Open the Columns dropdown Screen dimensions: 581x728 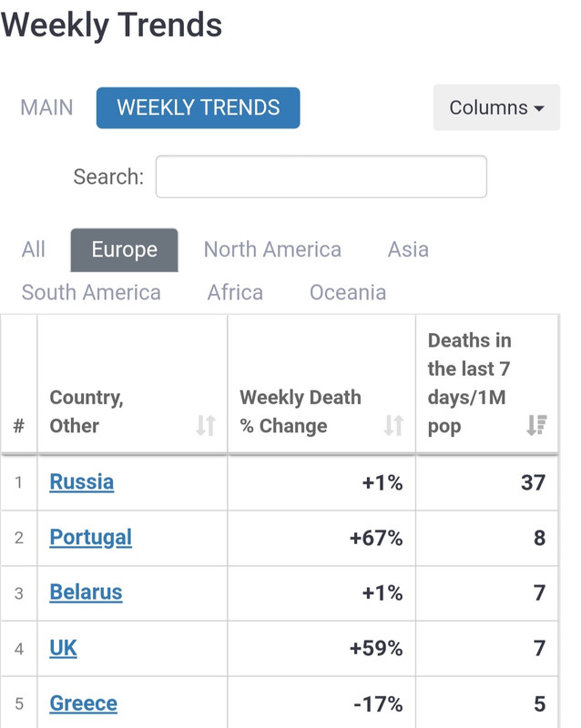[x=496, y=107]
